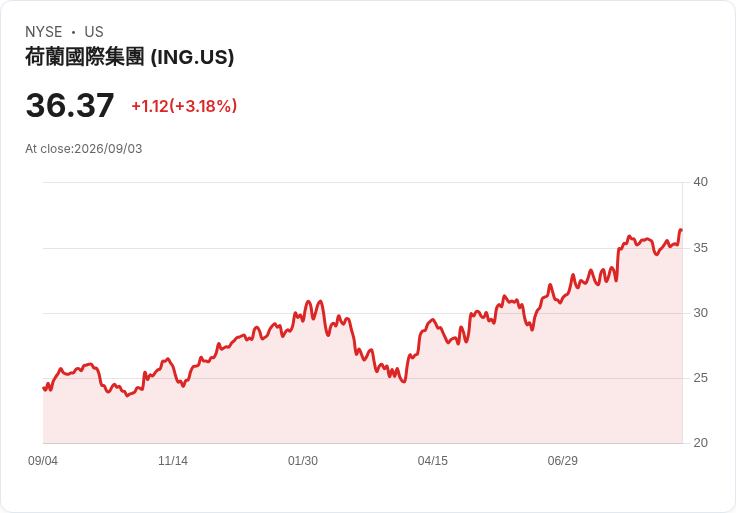Screen dimensions: 736x513
Task: Click the price peak above the 01/30 date label
Action: tap(308, 302)
